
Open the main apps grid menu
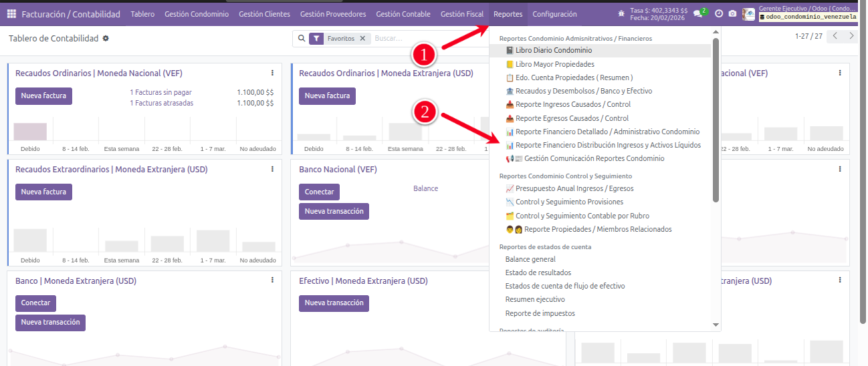tap(11, 14)
